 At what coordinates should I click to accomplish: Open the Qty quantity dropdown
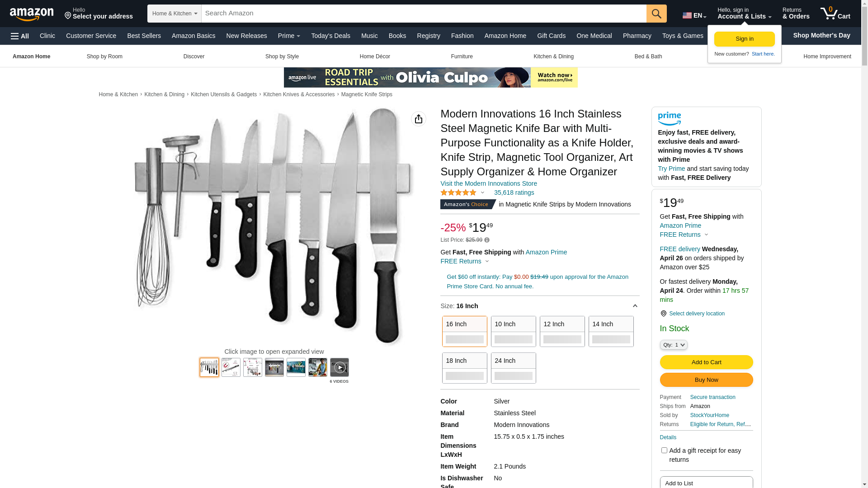pyautogui.click(x=674, y=345)
